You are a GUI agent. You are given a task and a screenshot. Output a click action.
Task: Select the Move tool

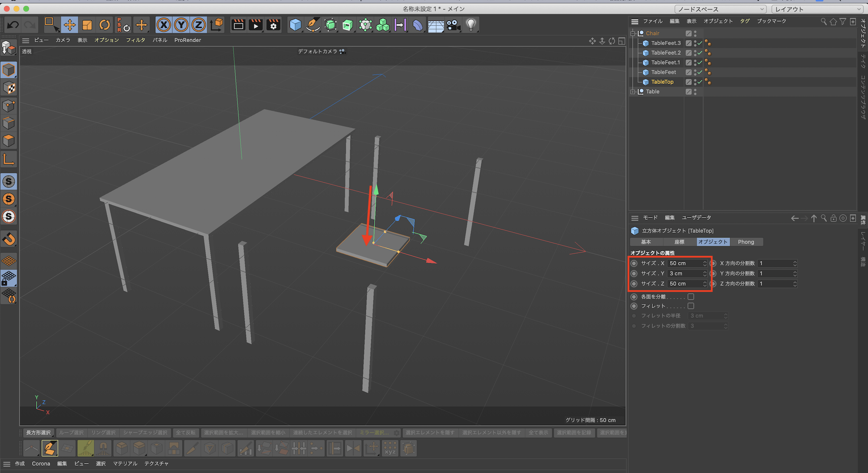click(69, 25)
